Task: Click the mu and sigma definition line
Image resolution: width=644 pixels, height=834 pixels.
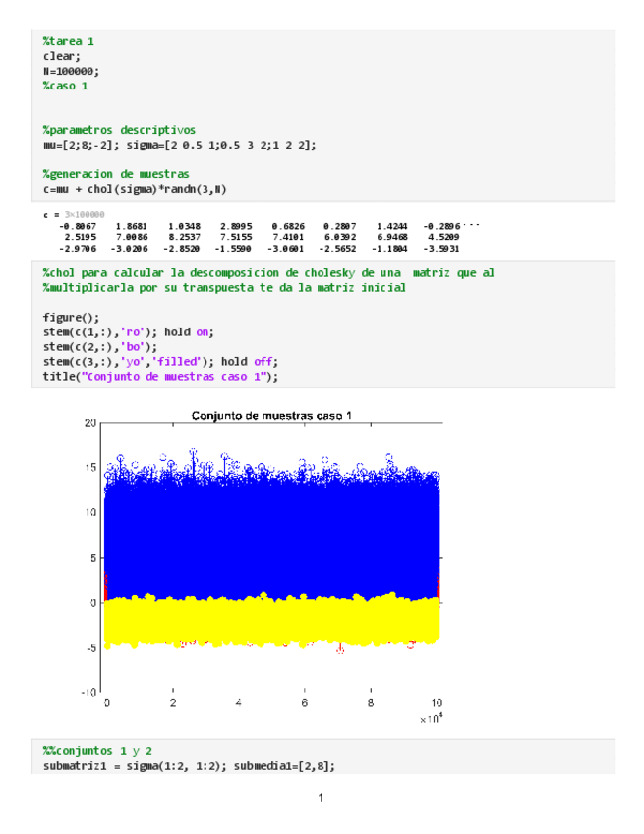Action: [179, 145]
